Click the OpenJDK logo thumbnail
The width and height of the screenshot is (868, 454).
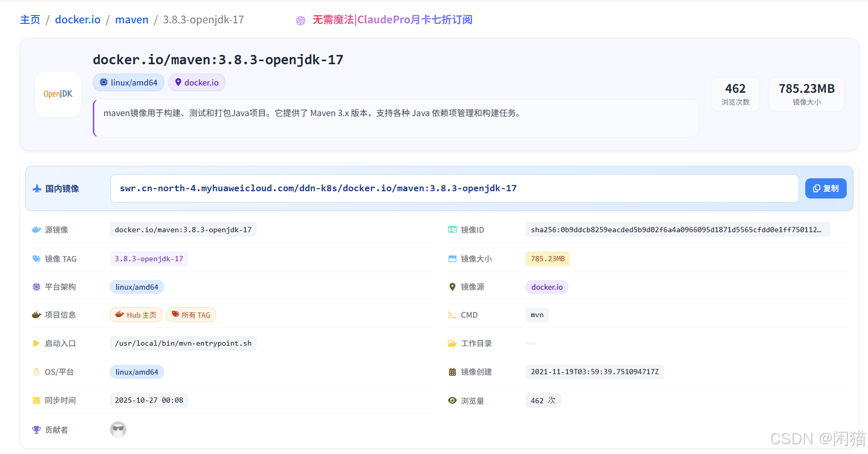(58, 94)
